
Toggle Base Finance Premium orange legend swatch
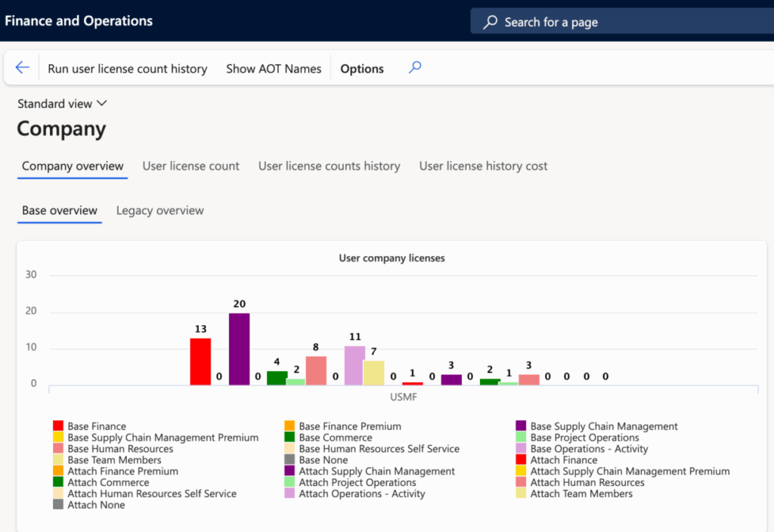click(289, 426)
